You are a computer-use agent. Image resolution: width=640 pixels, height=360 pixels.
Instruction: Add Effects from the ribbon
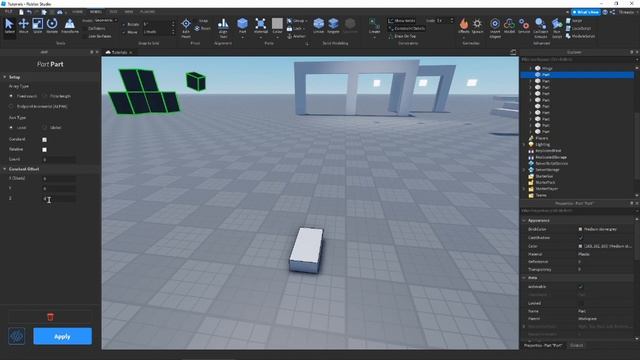(464, 26)
